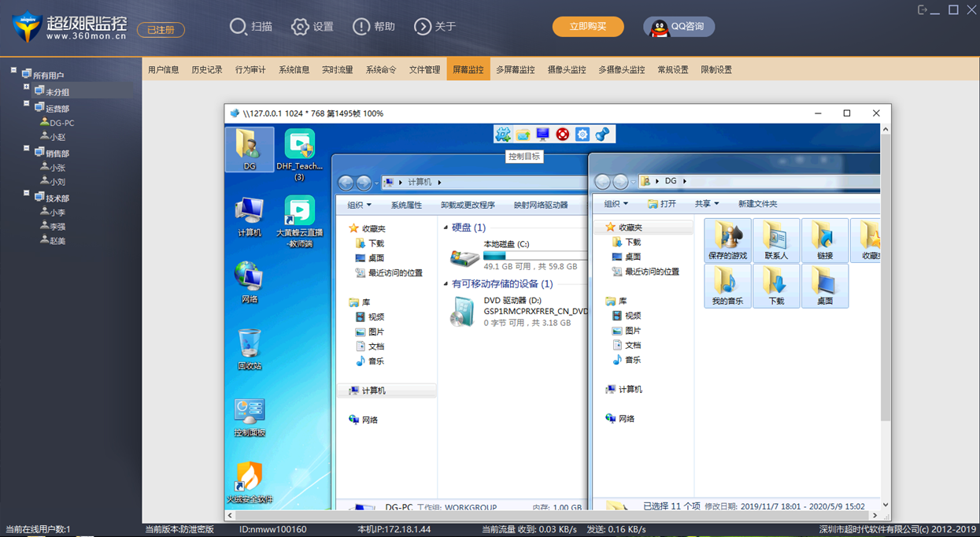
Task: Open 扫描 scan in top header
Action: click(x=251, y=27)
